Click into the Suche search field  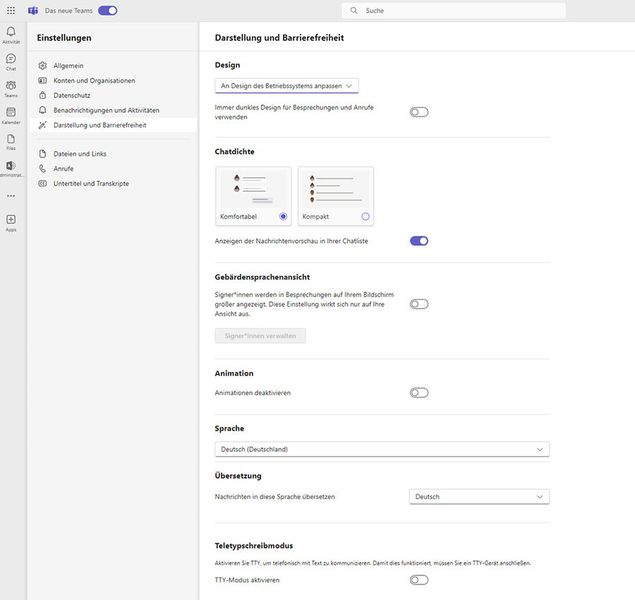point(454,11)
